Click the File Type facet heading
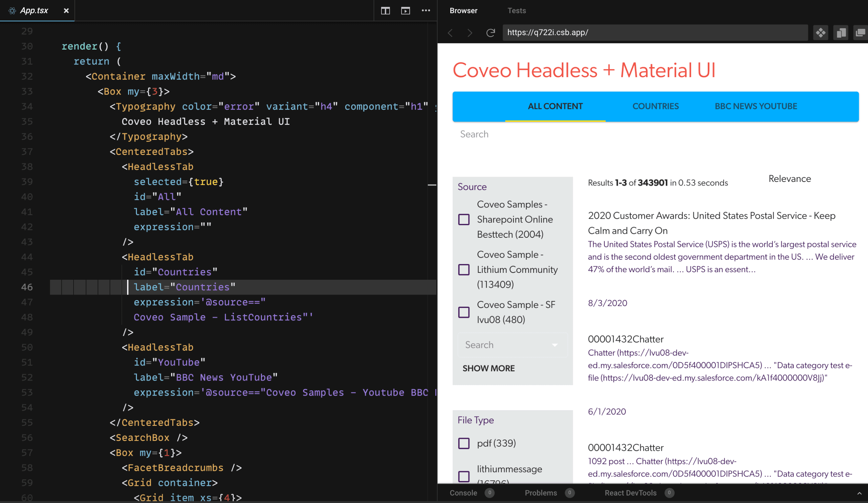This screenshot has height=503, width=868. pos(475,420)
